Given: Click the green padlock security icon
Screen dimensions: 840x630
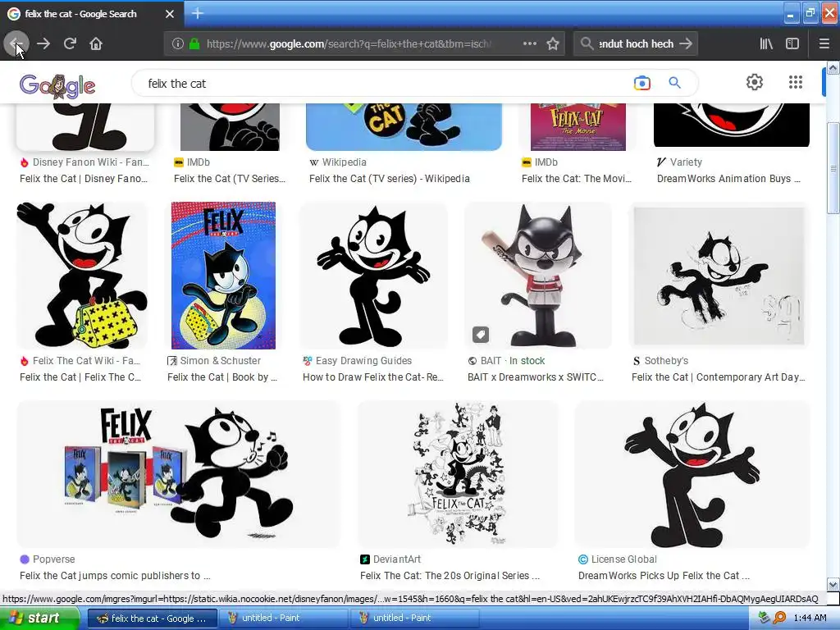Looking at the screenshot, I should (x=194, y=44).
